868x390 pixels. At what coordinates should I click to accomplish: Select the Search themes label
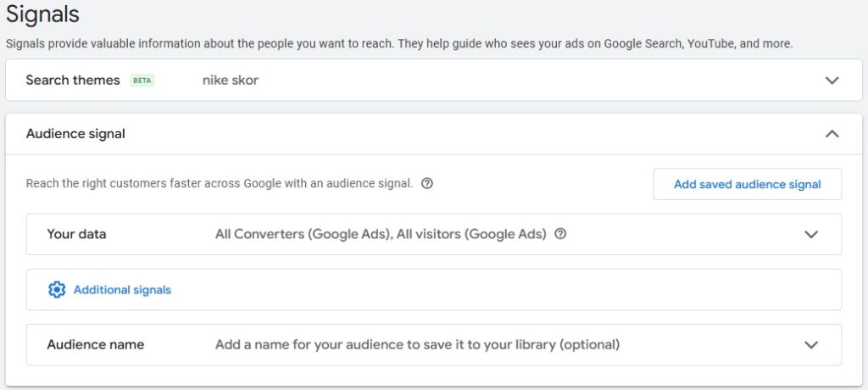[73, 81]
